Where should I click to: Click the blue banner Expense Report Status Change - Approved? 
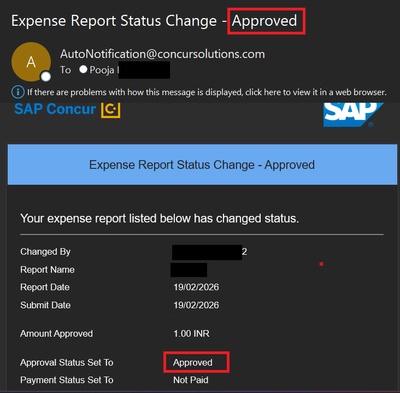202,165
